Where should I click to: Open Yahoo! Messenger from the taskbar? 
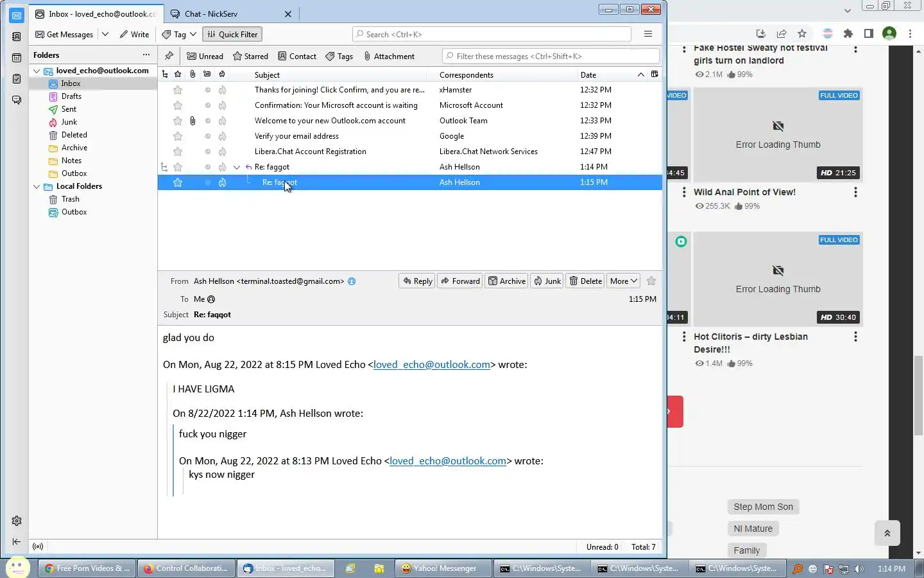tap(443, 568)
